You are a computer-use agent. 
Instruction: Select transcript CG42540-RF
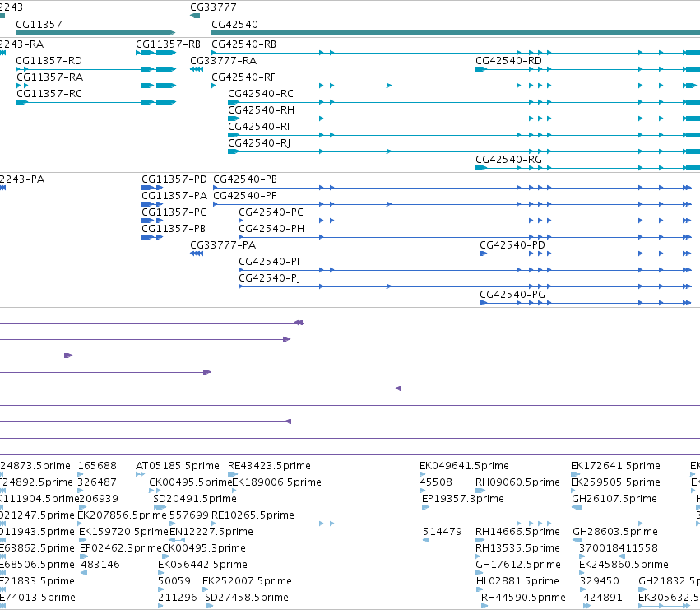[243, 77]
